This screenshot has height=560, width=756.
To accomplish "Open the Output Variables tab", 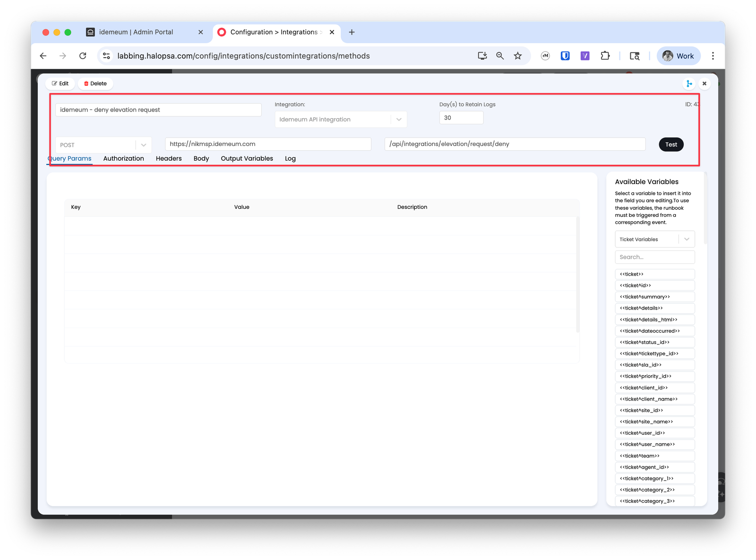I will [x=247, y=159].
